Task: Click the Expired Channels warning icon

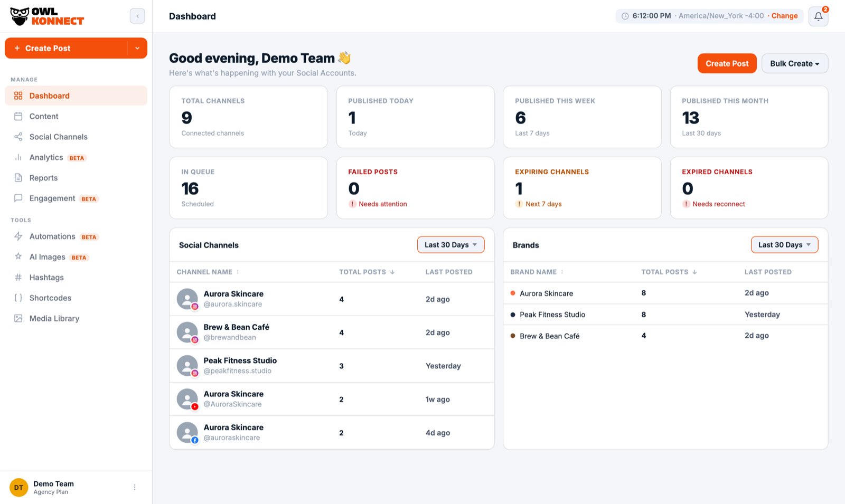Action: coord(686,204)
